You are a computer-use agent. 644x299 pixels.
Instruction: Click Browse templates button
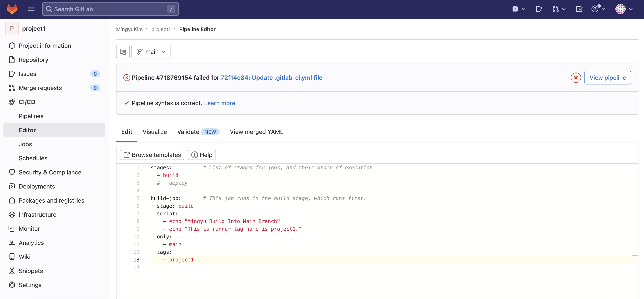(152, 155)
